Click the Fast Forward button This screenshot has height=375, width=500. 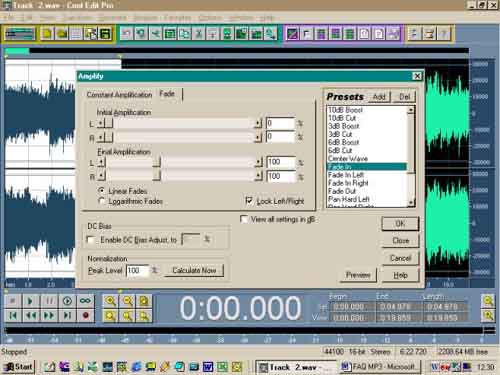[49, 315]
